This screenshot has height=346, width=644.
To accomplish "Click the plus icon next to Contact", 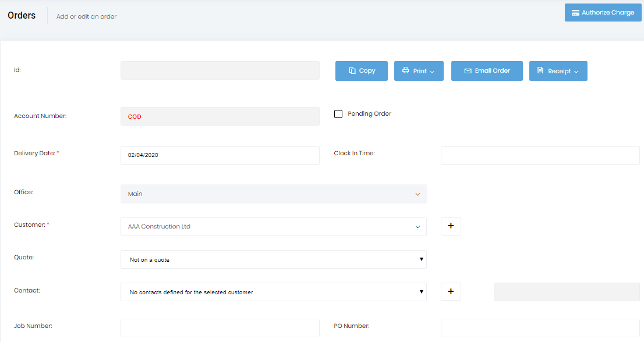I will click(451, 291).
